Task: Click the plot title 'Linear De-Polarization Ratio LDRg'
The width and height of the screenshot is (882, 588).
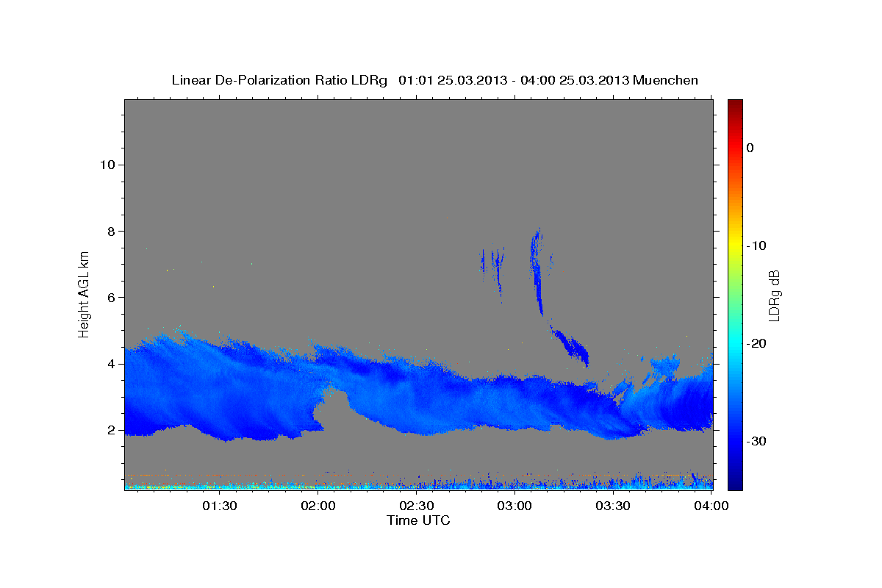Action: point(279,80)
